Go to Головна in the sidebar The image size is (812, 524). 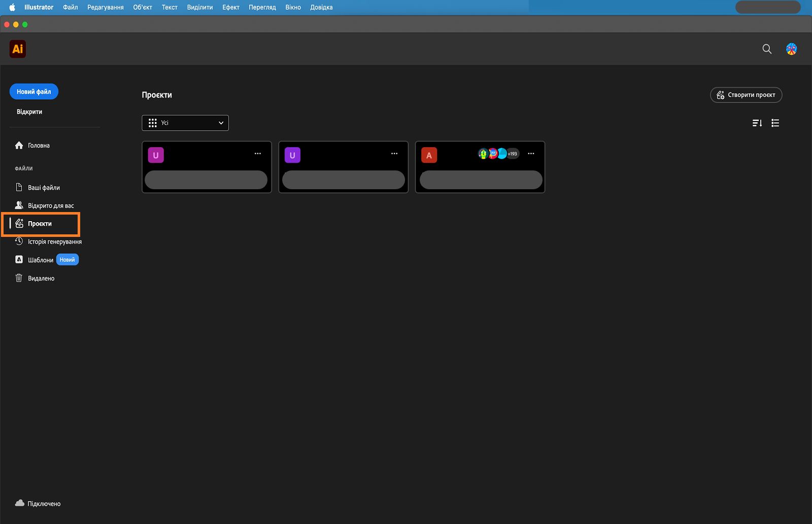(x=39, y=146)
